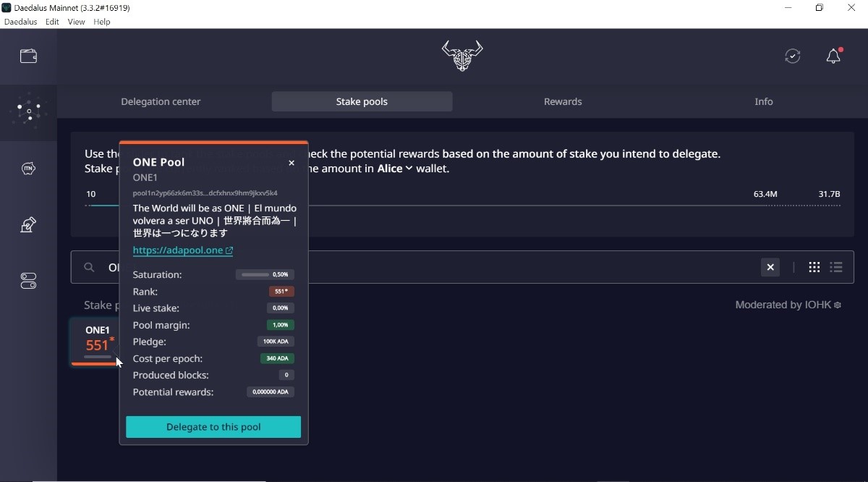Screen dimensions: 868x482
Task: Click the slider minimum label 10
Action: (x=91, y=194)
